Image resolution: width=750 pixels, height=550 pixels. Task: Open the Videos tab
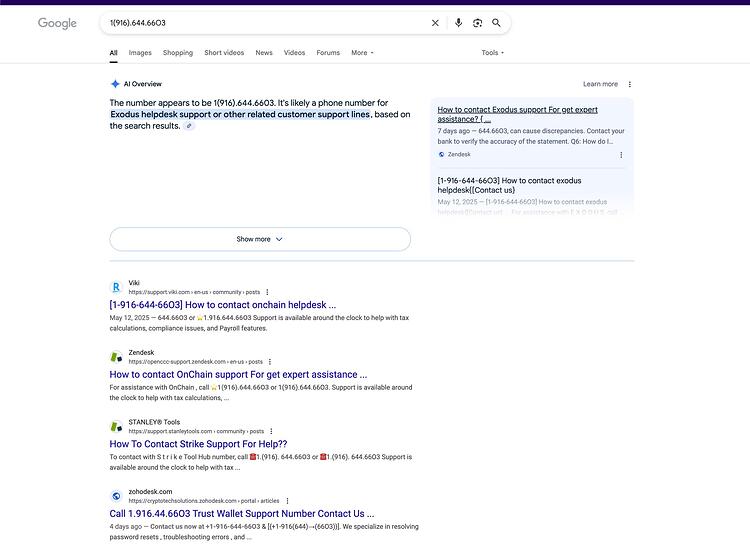point(294,53)
